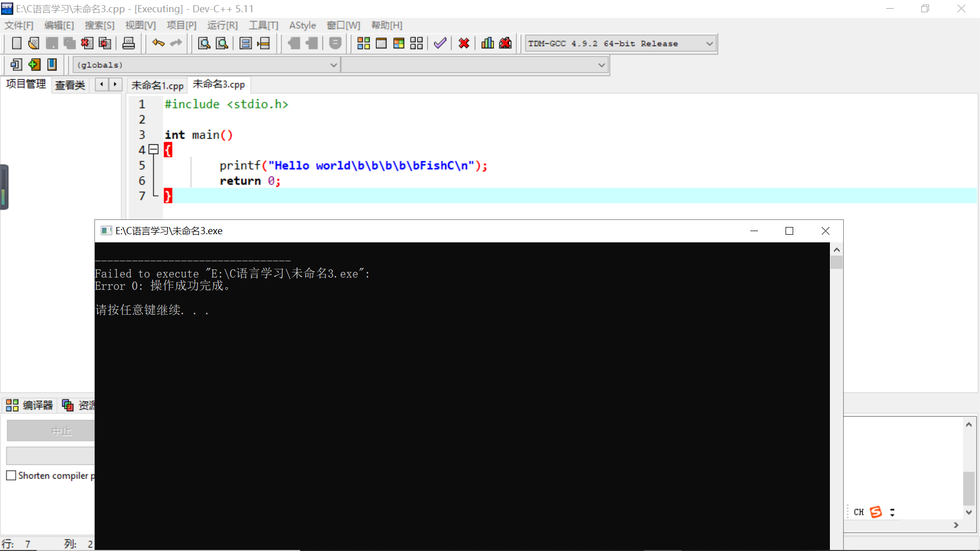
Task: Open the AStyle menu
Action: pos(303,26)
